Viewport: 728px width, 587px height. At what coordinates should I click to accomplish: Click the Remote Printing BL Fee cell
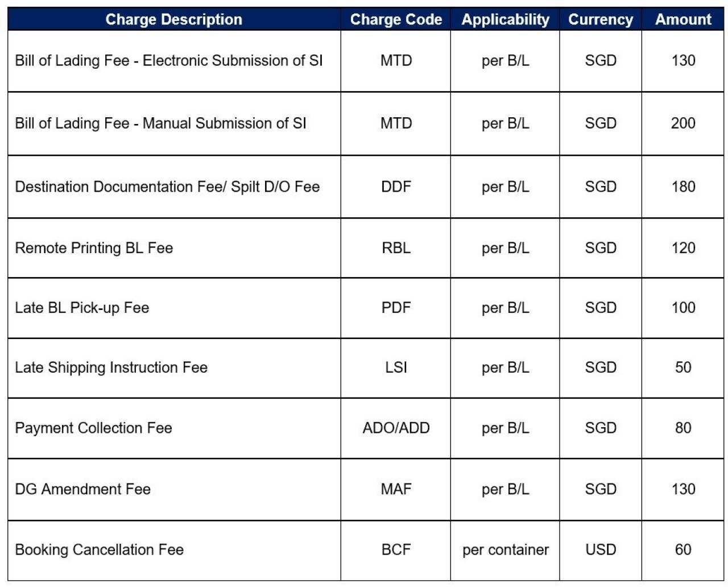(174, 248)
